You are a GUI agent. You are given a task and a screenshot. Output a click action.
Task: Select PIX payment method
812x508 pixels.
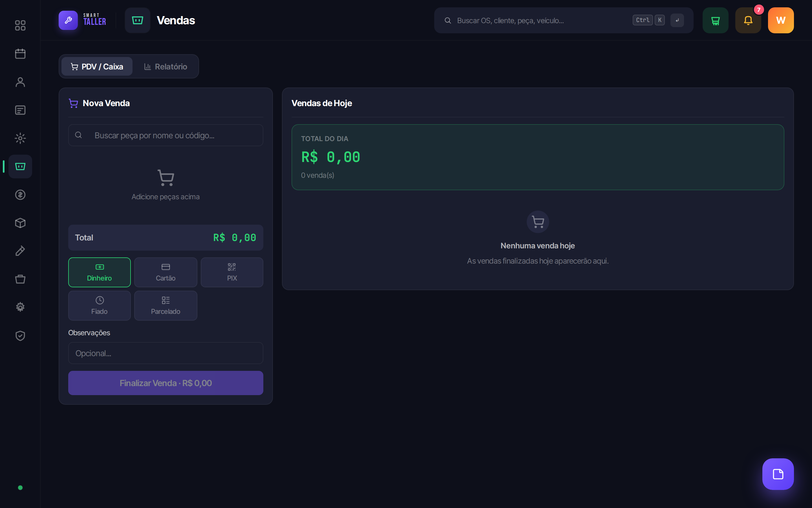(232, 272)
